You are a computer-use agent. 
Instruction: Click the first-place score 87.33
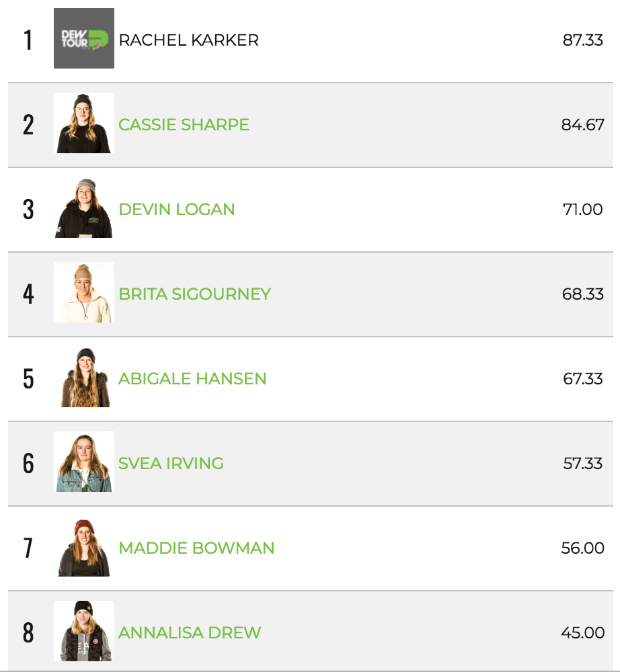pos(582,40)
